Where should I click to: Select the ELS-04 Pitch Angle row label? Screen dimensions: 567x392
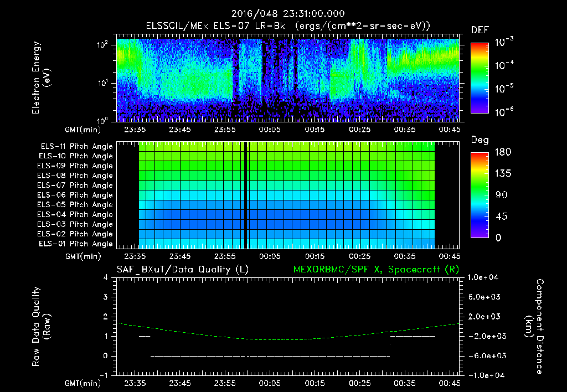point(75,214)
